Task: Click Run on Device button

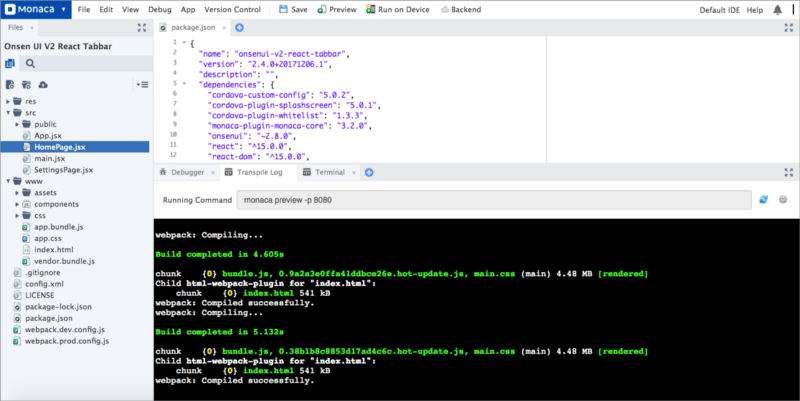Action: click(398, 10)
